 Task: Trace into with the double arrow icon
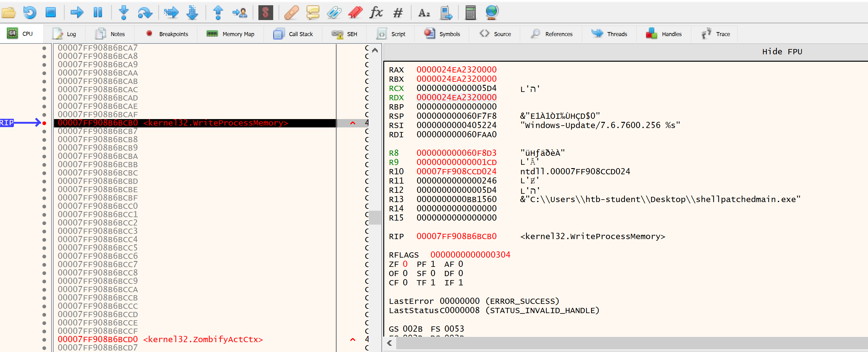pos(171,13)
